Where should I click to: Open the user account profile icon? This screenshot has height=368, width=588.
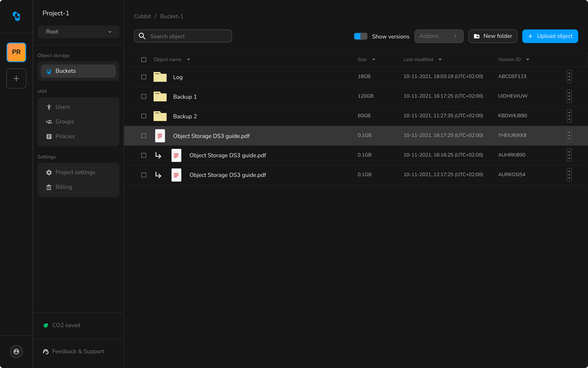point(16,352)
